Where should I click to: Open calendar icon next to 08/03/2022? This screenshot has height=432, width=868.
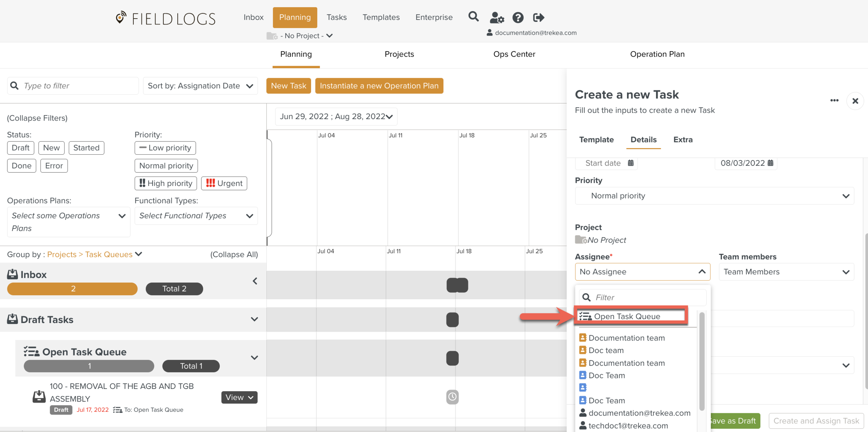pos(770,163)
